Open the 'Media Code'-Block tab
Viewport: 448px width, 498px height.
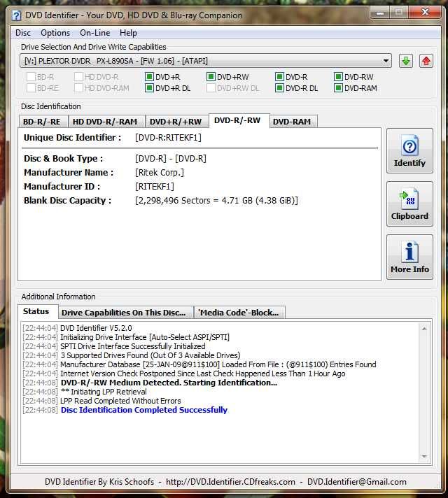(239, 313)
